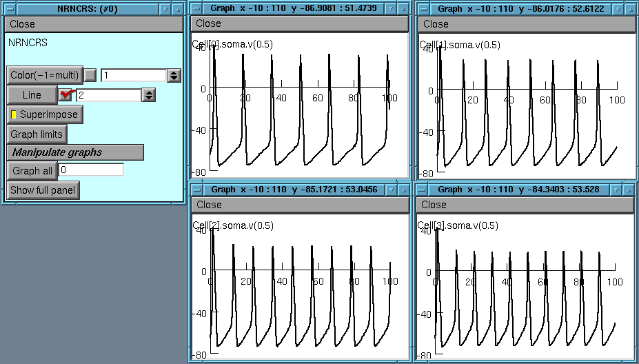
Task: Open window menu of Cell[2] graph window
Action: coord(197,190)
